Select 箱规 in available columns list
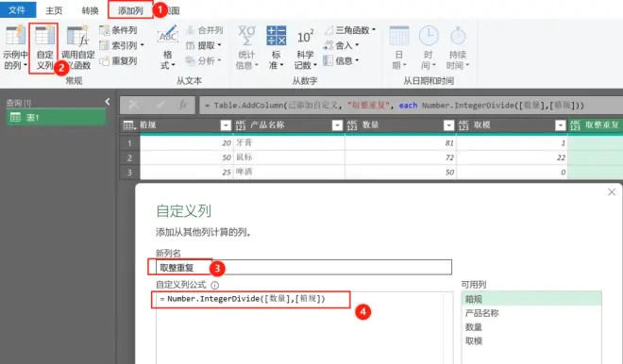Viewport: 623px width, 364px height. click(x=531, y=299)
